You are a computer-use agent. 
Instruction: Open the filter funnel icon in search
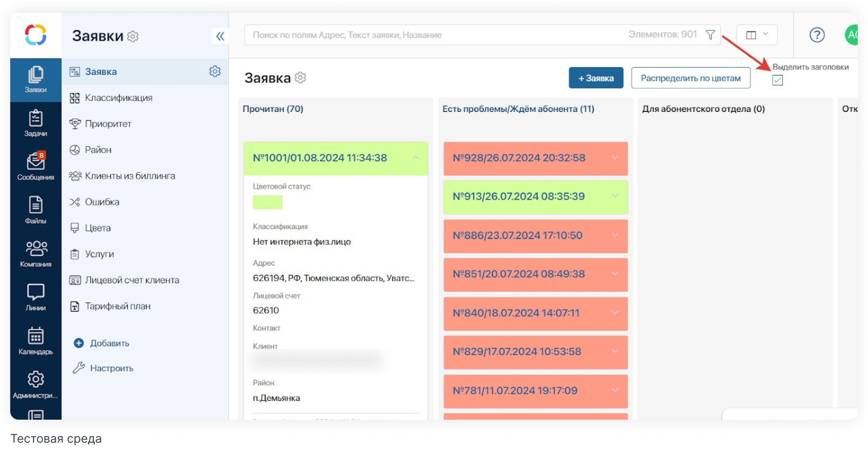click(710, 35)
